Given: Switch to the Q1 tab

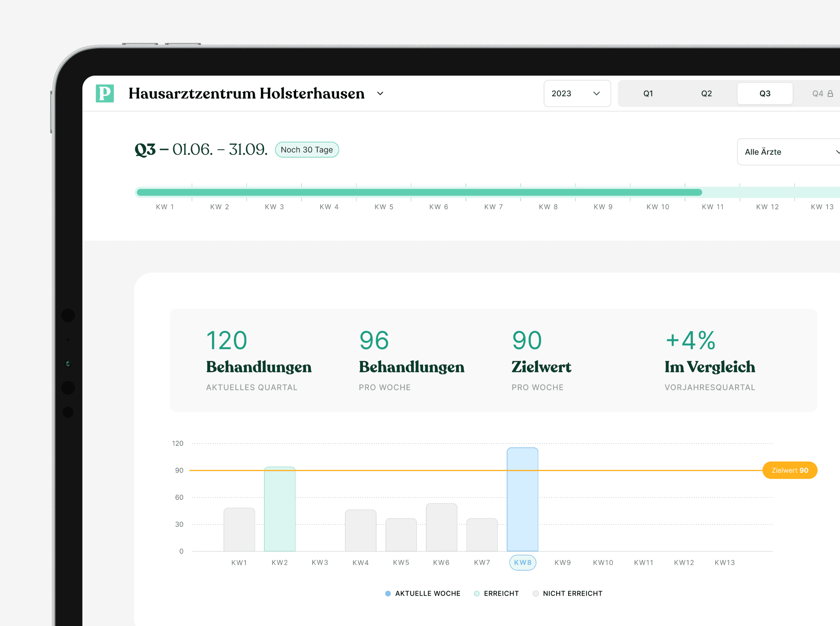Looking at the screenshot, I should point(648,94).
